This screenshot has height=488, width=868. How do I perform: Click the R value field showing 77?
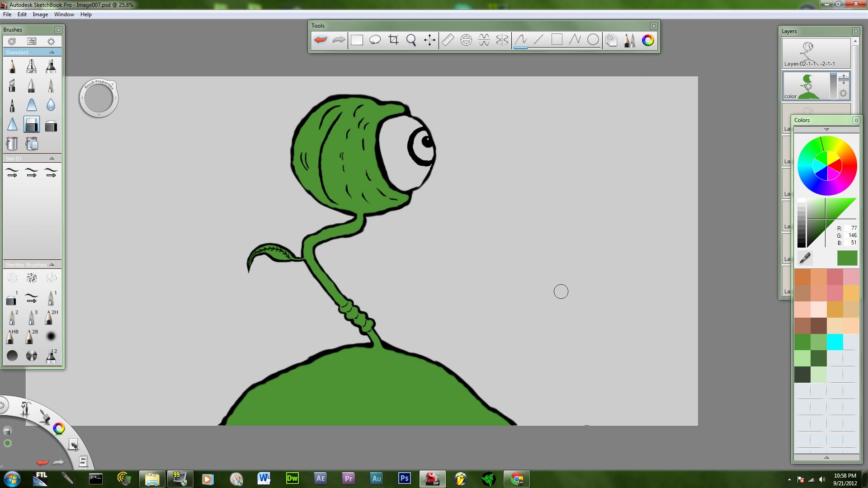[851, 228]
